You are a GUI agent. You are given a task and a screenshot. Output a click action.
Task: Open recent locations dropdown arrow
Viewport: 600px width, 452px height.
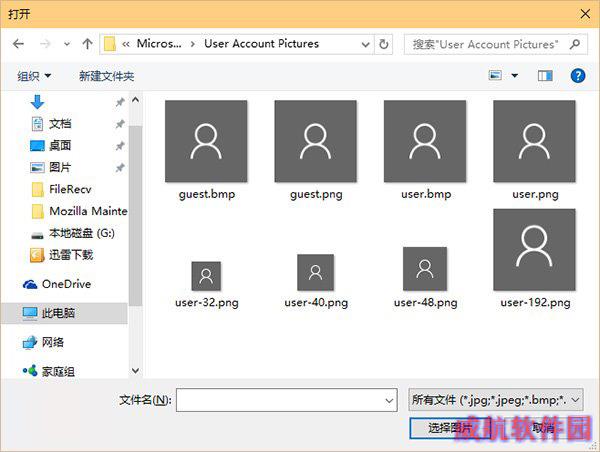tap(67, 44)
